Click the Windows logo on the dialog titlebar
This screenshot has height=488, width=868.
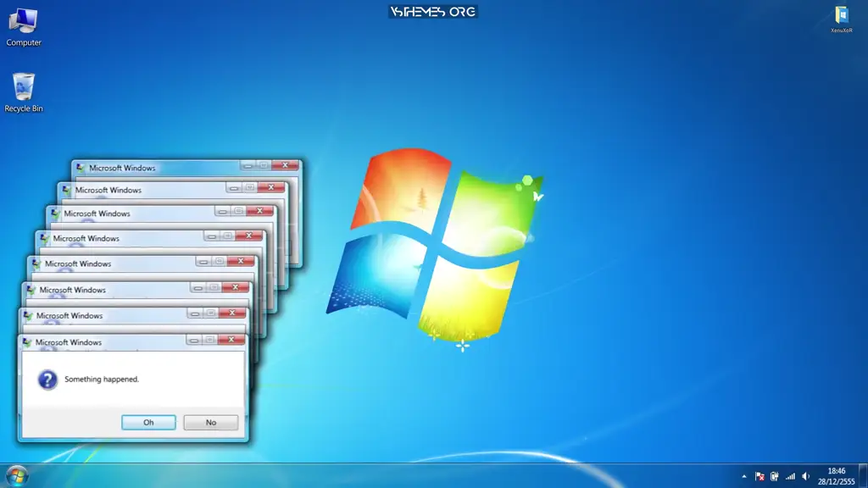click(x=28, y=341)
